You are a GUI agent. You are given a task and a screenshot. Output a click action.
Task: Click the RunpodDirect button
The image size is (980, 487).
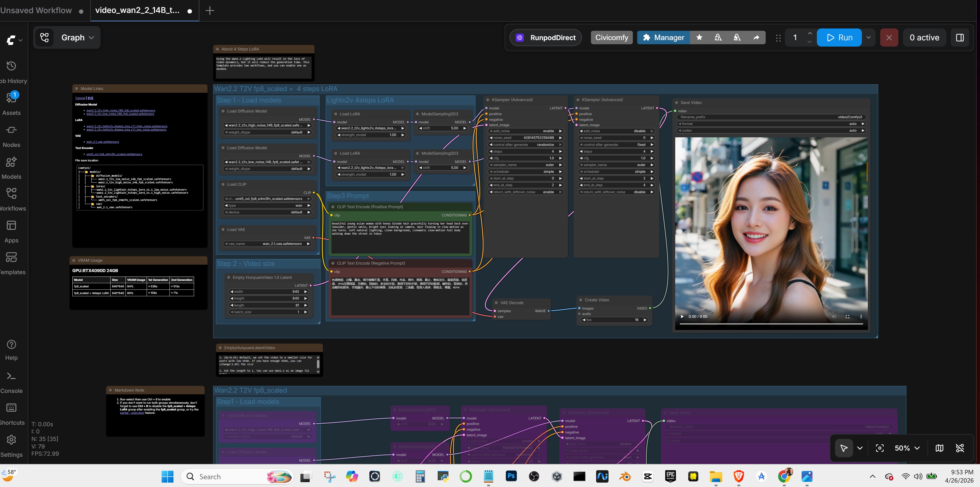pyautogui.click(x=545, y=37)
